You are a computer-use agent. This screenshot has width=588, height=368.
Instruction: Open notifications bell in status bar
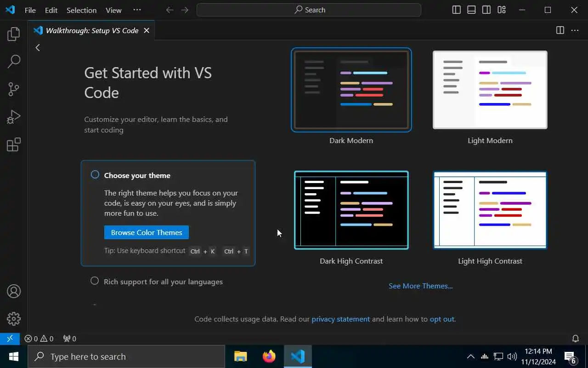[575, 339]
